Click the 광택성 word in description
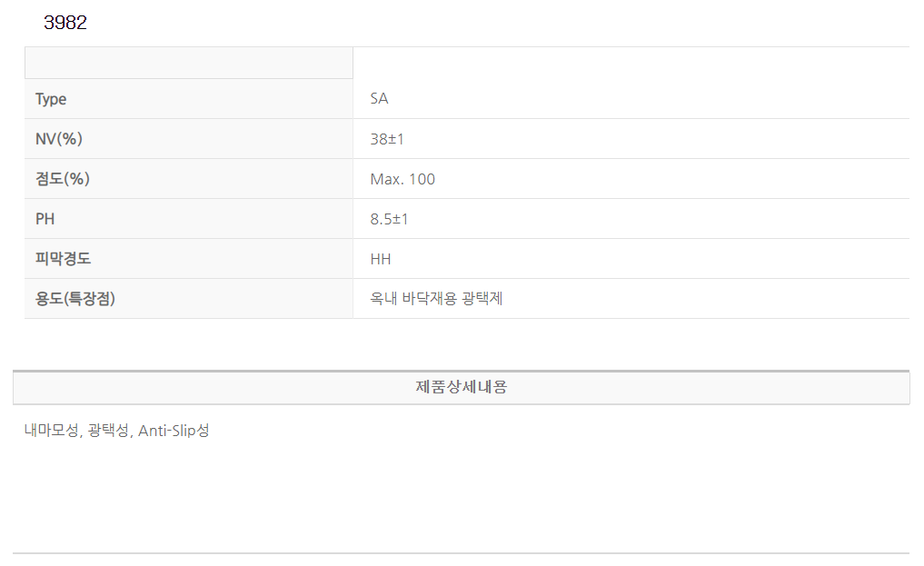Image resolution: width=924 pixels, height=566 pixels. (109, 431)
